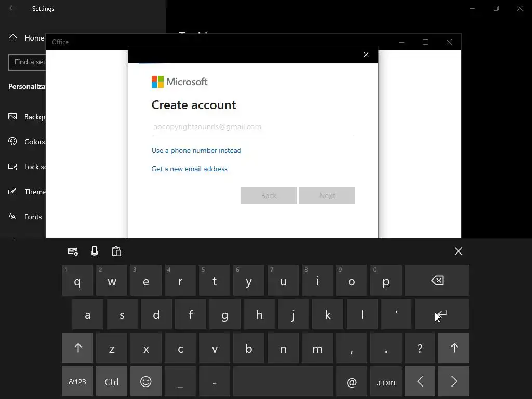Tap the period key
The image size is (532, 399).
pos(386,348)
